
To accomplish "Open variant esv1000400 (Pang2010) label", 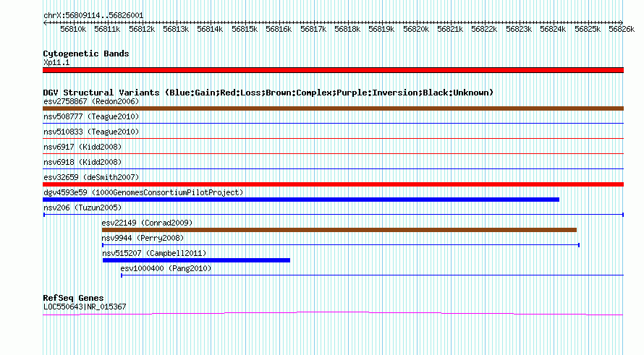I will [166, 268].
